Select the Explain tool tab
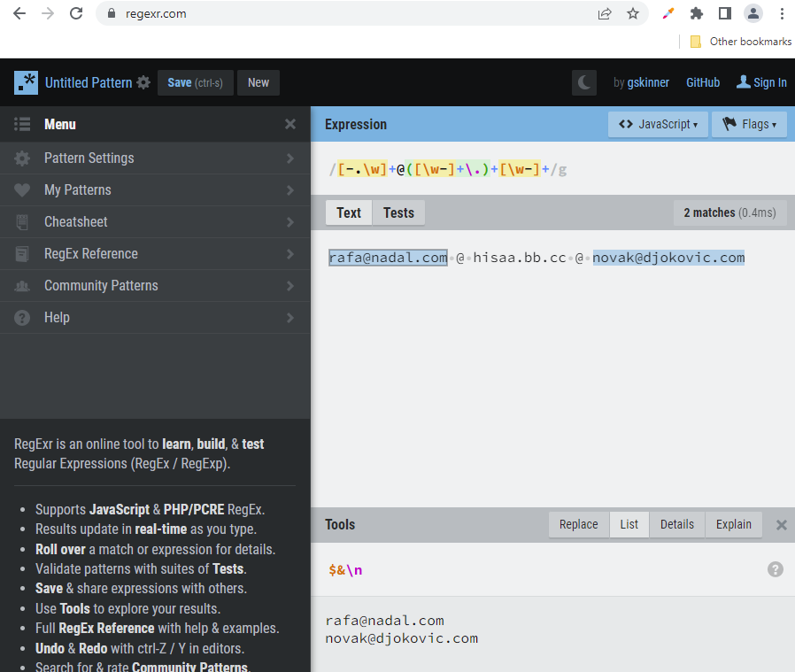Image resolution: width=795 pixels, height=672 pixels. (x=733, y=524)
